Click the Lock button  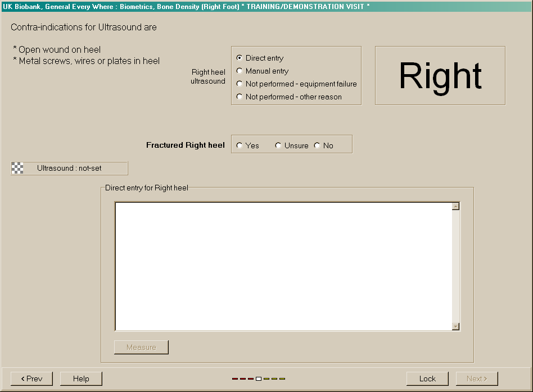(427, 379)
